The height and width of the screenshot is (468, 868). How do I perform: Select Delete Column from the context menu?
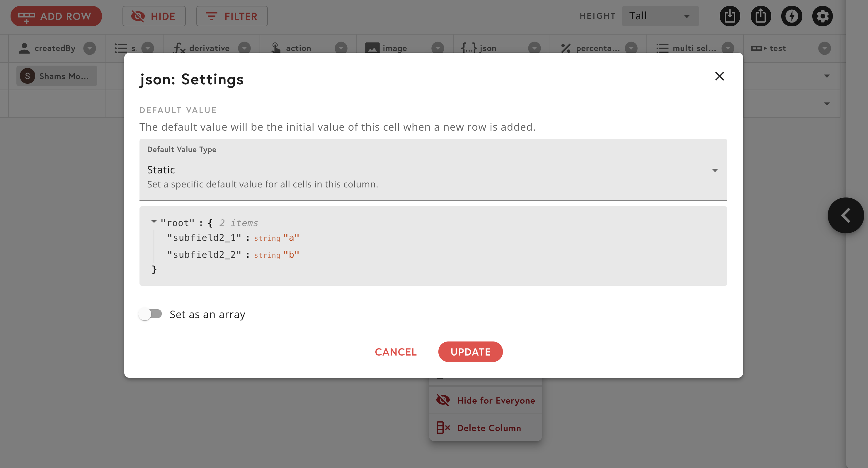486,428
